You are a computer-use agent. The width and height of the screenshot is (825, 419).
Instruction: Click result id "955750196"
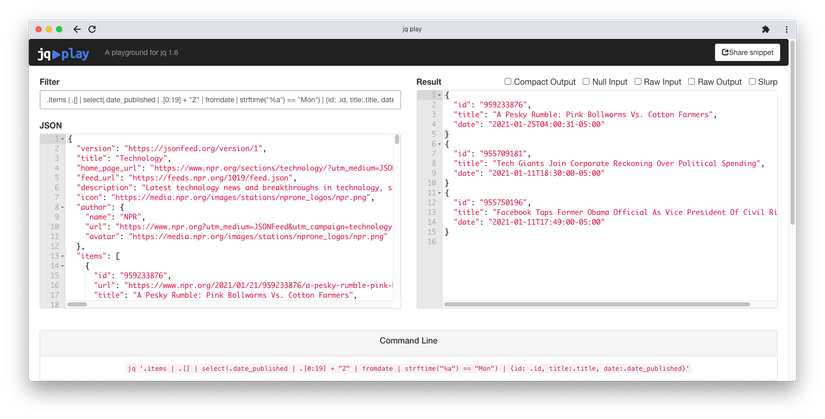point(492,203)
